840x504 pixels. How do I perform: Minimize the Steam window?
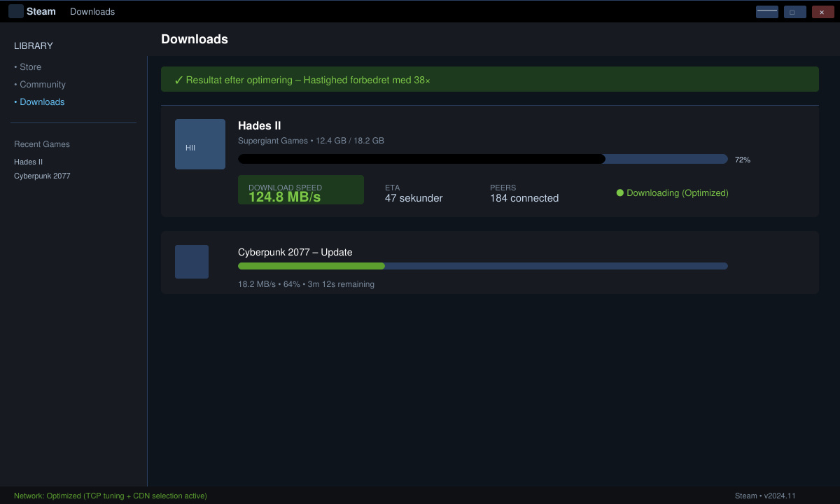(x=767, y=12)
